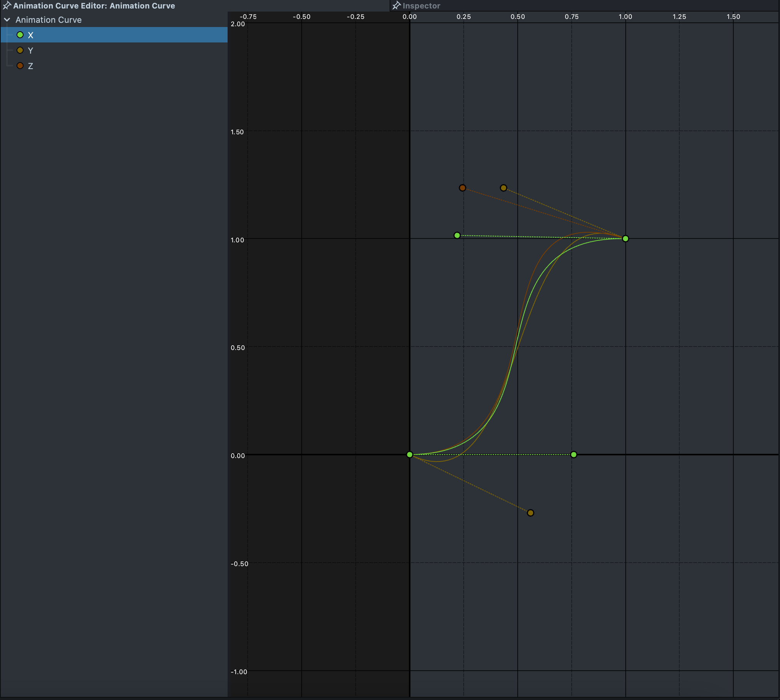This screenshot has height=700, width=780.
Task: Click the brown Z tangent handle at top
Action: 463,188
